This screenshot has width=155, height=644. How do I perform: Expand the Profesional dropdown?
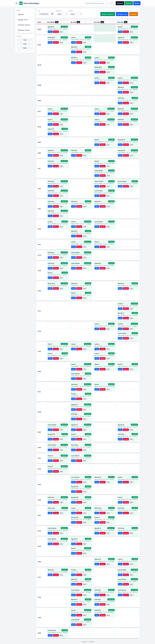pyautogui.click(x=62, y=14)
